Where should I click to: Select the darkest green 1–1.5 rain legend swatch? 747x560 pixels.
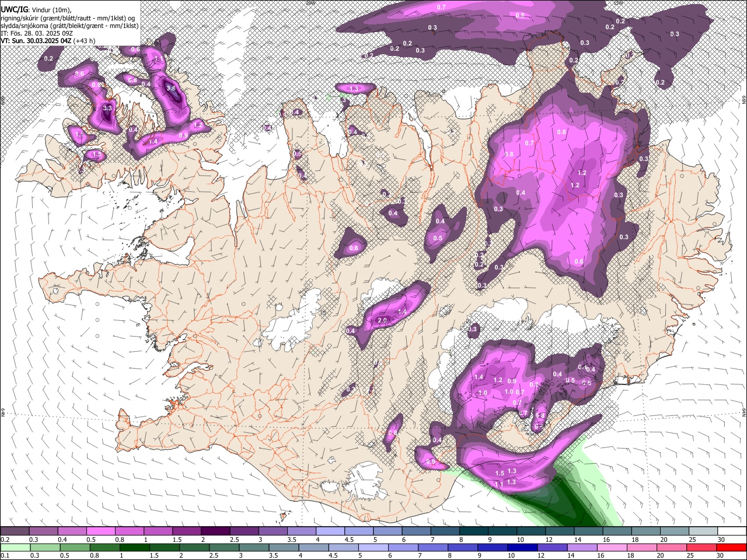coord(134,548)
